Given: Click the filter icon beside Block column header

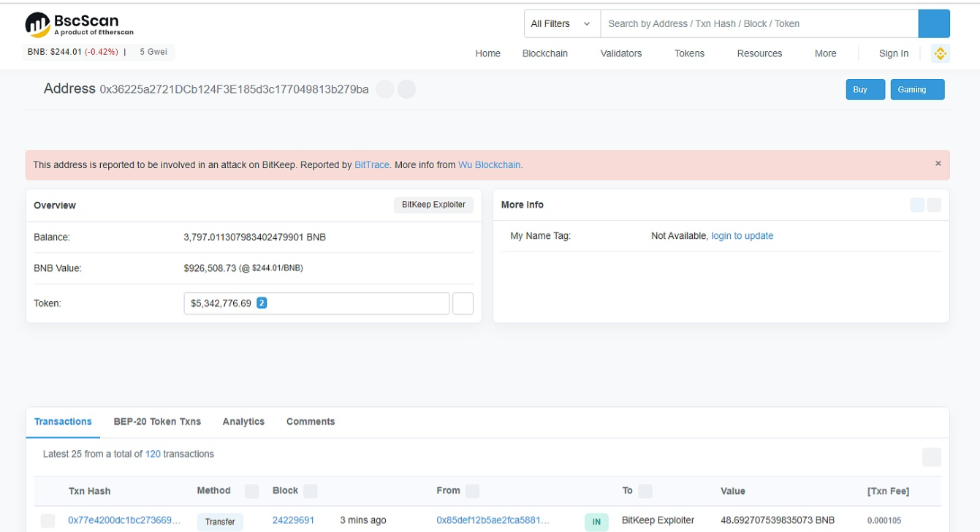Looking at the screenshot, I should point(310,491).
